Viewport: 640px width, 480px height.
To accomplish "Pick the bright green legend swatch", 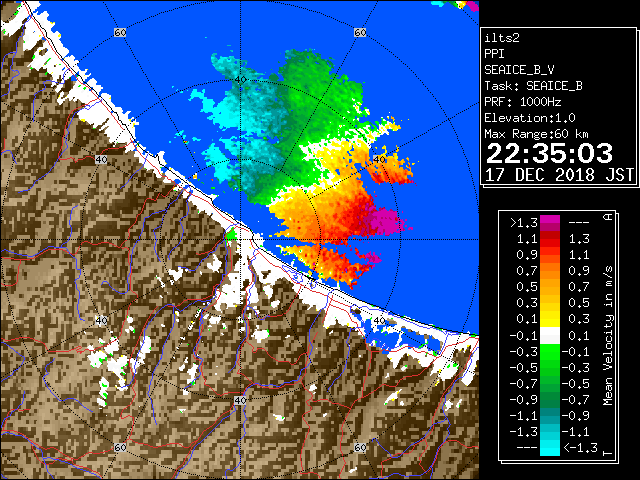I will coord(550,351).
